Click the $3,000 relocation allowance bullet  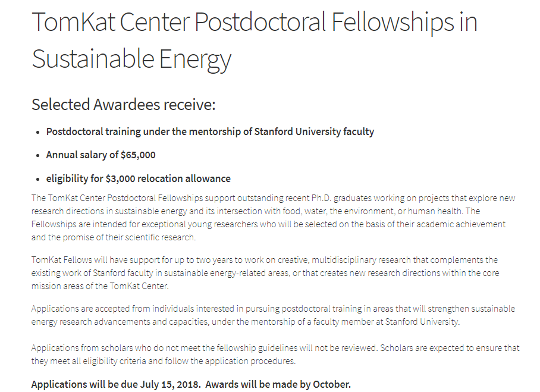coord(139,178)
